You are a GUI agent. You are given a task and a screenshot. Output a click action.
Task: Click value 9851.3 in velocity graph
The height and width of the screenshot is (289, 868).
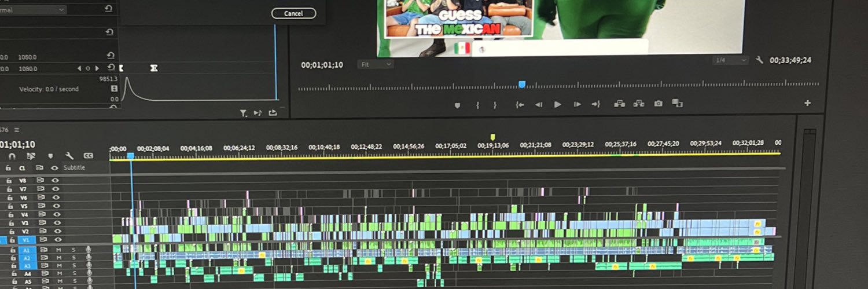pos(108,79)
